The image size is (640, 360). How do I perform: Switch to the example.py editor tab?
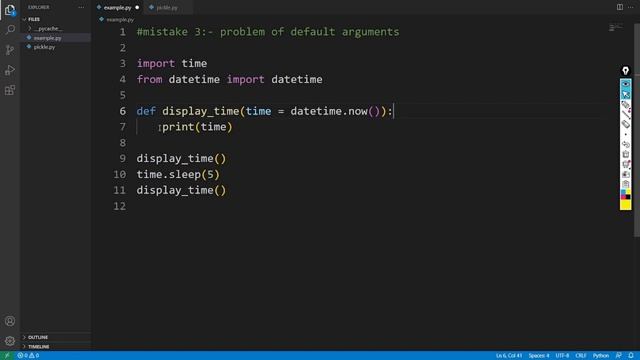[117, 7]
